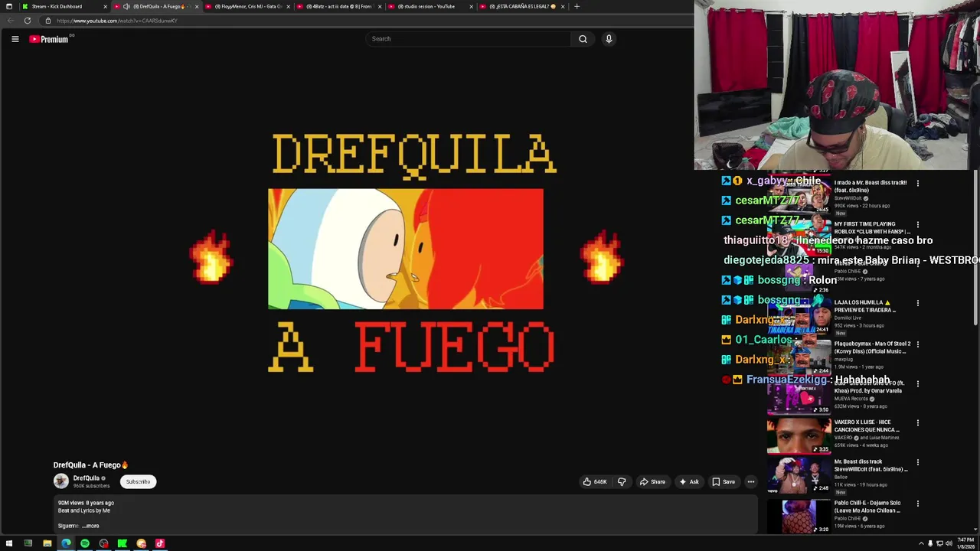980x551 pixels.
Task: Click the site lock icon in address bar
Action: point(48,21)
